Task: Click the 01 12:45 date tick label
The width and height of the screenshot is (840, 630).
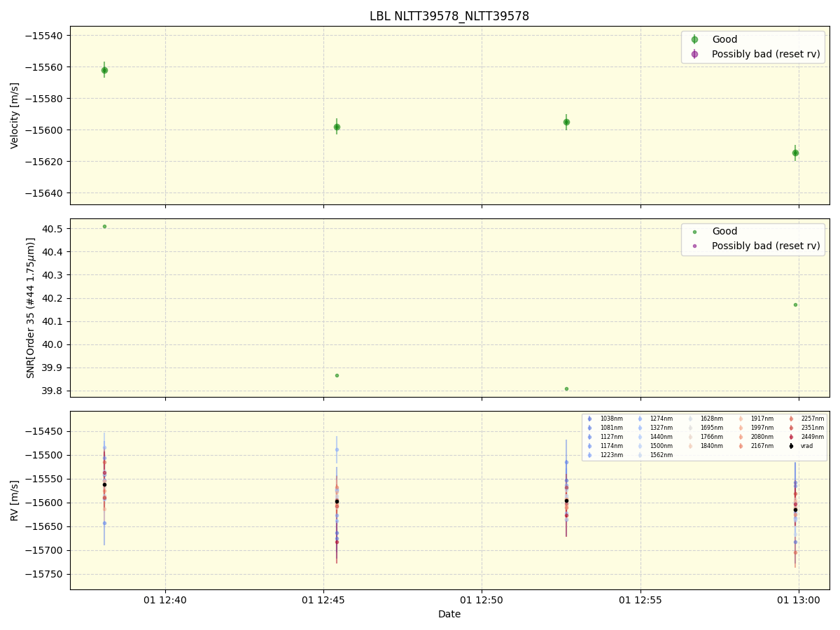Action: [x=323, y=600]
